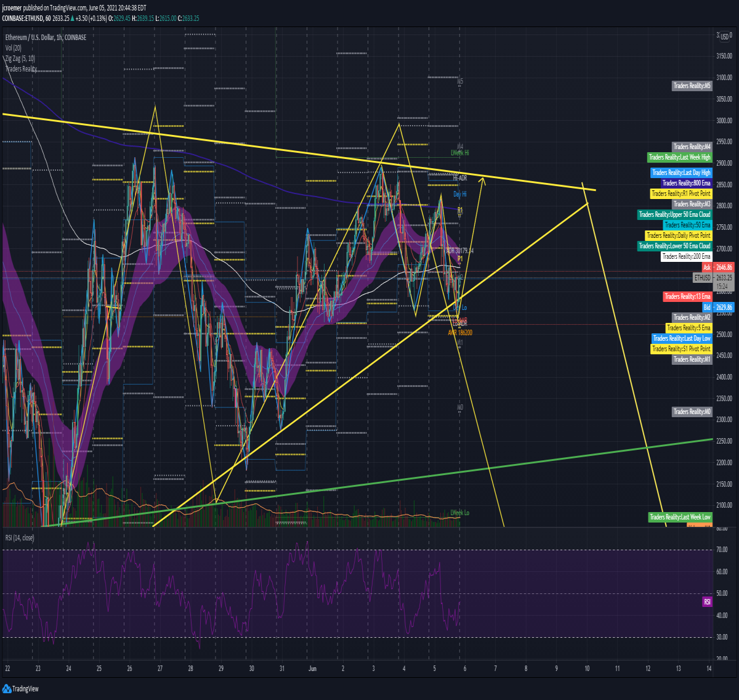Click the Traders Reality:M5 label
The image size is (739, 700).
click(x=692, y=86)
